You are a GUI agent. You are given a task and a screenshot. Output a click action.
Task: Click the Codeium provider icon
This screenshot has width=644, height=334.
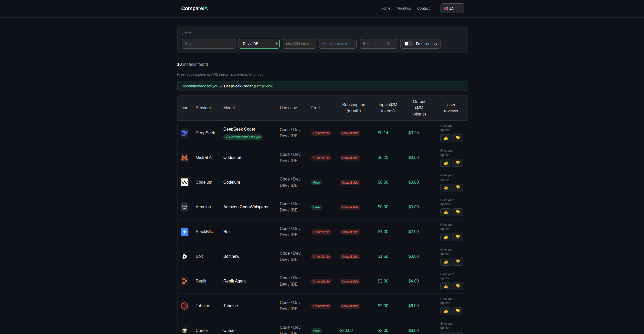tap(185, 182)
